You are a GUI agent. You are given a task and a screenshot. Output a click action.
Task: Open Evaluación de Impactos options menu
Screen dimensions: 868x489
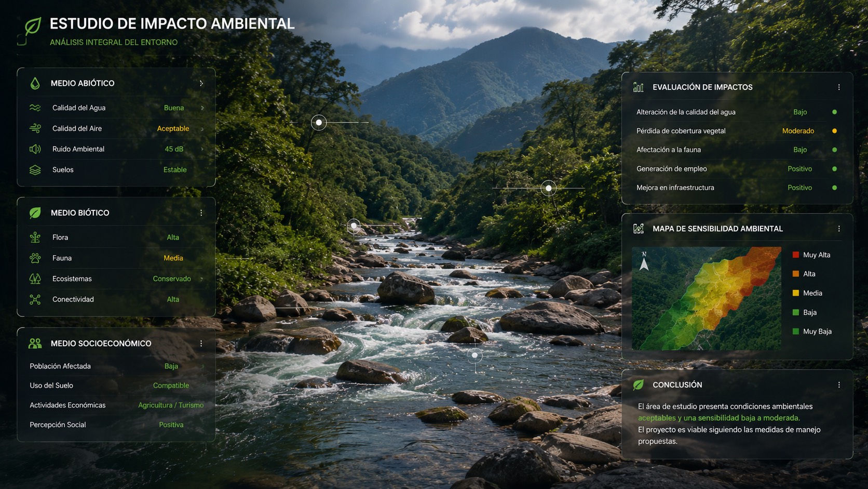pyautogui.click(x=839, y=87)
